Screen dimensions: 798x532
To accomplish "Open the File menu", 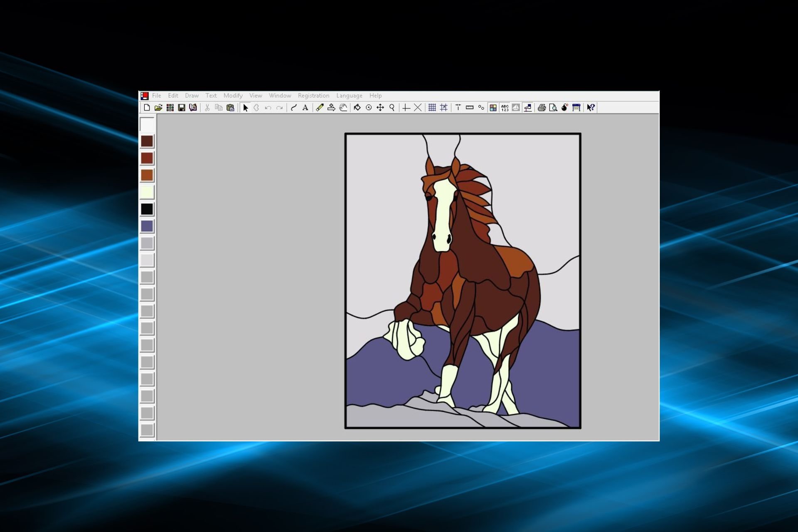I will (x=156, y=96).
